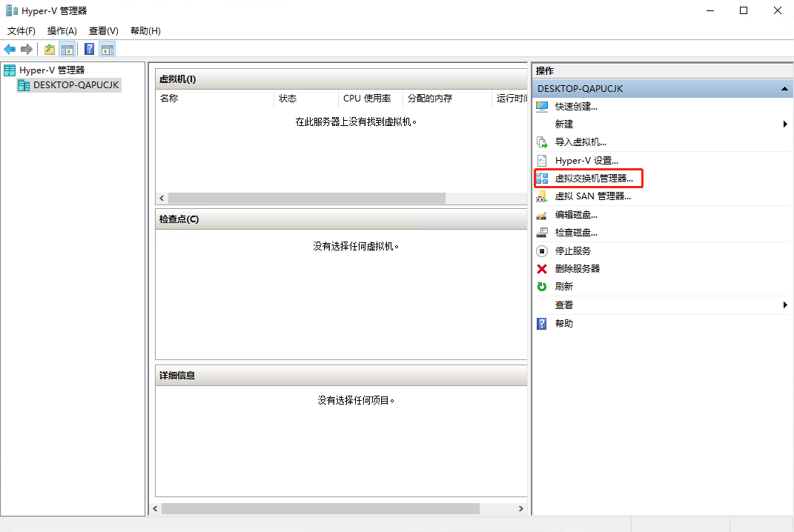Sort by the 状态 column header
Image resolution: width=794 pixels, height=532 pixels.
306,99
